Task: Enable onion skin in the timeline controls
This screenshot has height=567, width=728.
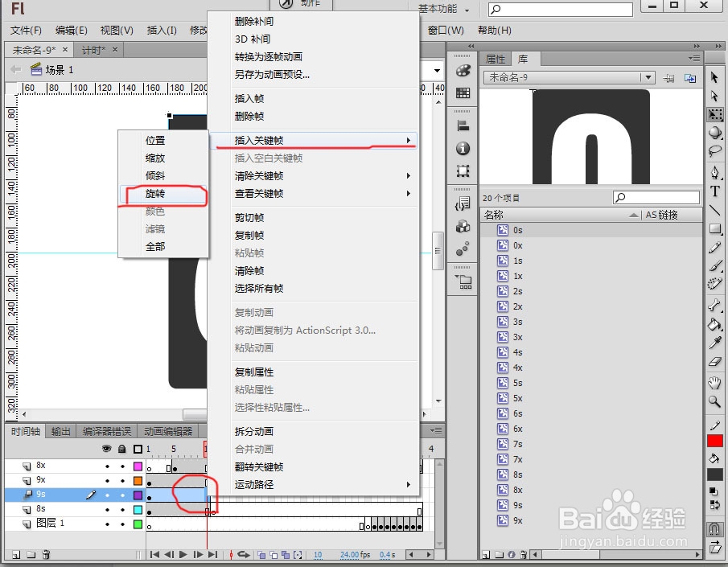Action: [261, 554]
